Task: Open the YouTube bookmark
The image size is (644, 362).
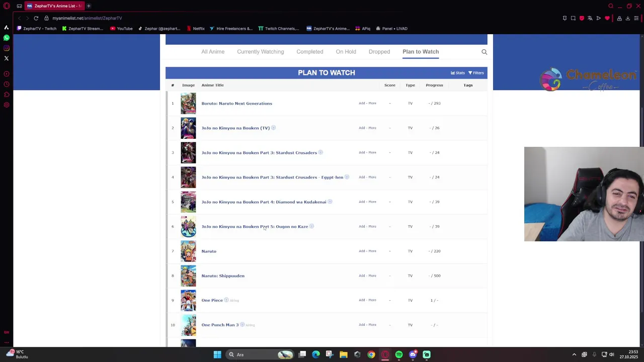Action: pyautogui.click(x=121, y=29)
